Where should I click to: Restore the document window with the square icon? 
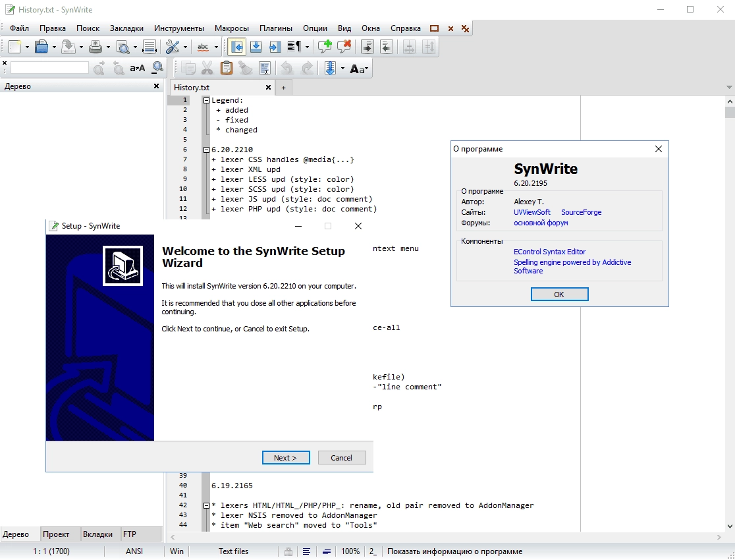point(435,28)
